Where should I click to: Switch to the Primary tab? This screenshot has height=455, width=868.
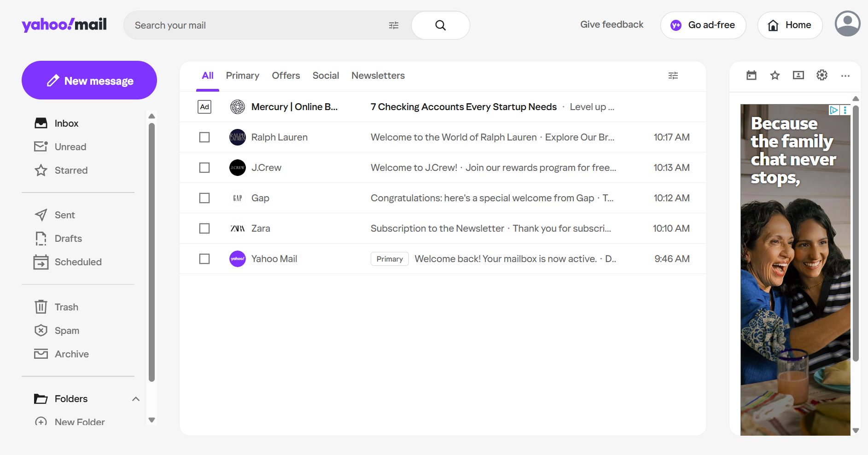pos(242,76)
